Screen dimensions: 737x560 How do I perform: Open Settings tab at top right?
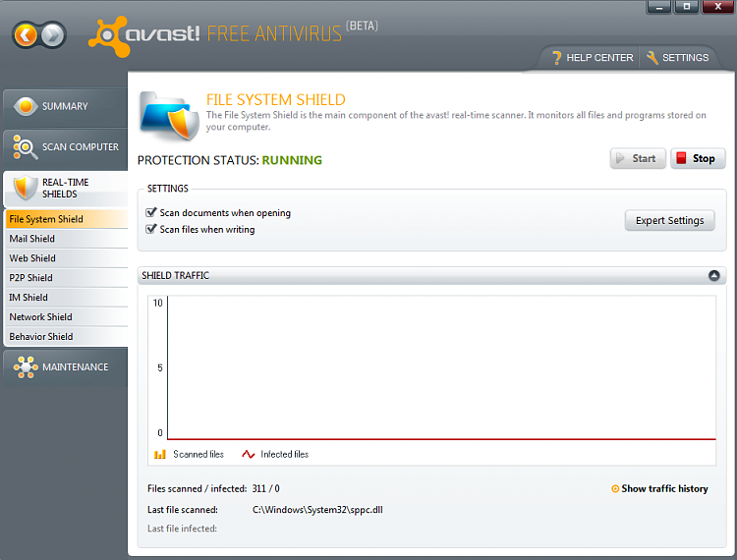click(678, 58)
